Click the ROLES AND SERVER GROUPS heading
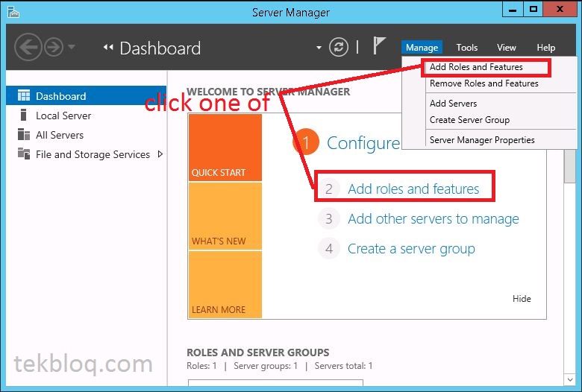This screenshot has width=582, height=392. pos(258,353)
